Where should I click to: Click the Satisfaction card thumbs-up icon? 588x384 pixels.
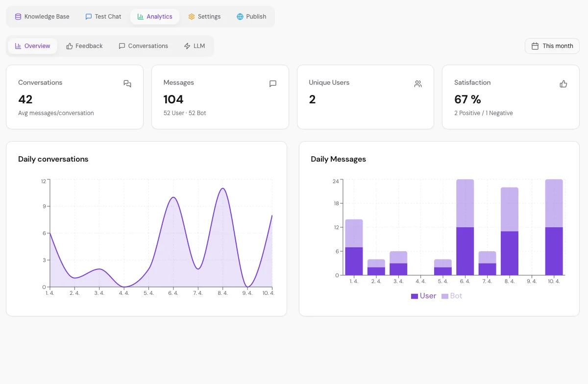(563, 84)
